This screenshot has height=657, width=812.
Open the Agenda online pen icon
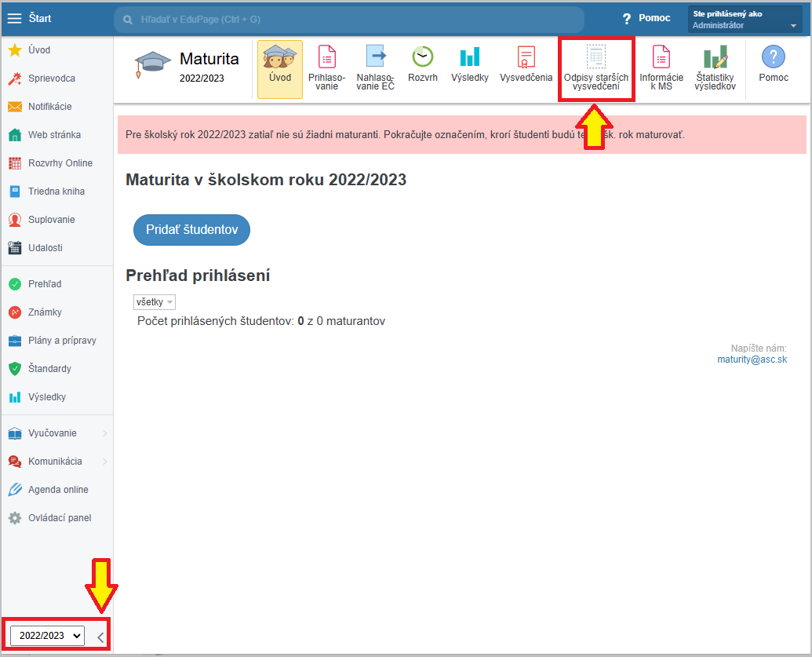(x=15, y=490)
